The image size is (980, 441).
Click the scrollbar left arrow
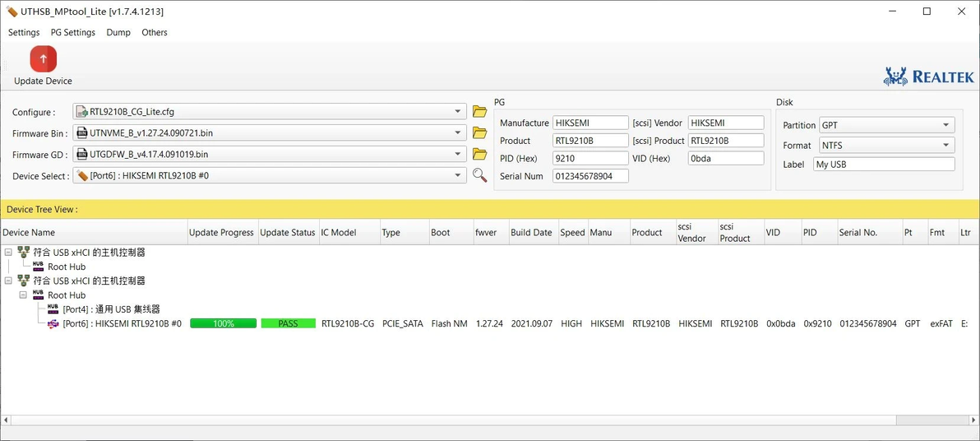[x=6, y=419]
